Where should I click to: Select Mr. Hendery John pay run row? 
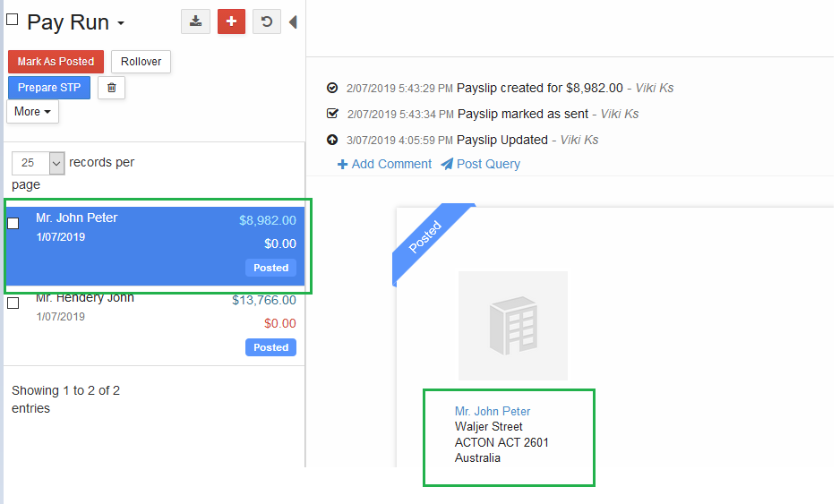(155, 326)
